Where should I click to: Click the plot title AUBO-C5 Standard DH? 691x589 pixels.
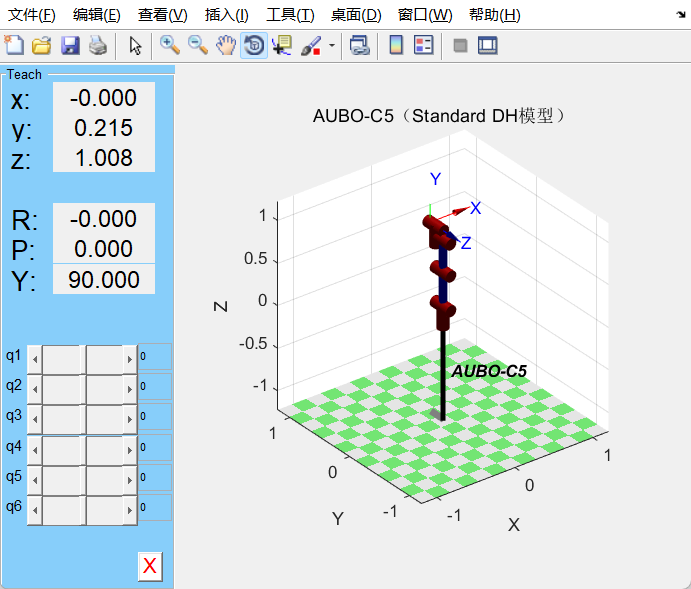point(439,116)
